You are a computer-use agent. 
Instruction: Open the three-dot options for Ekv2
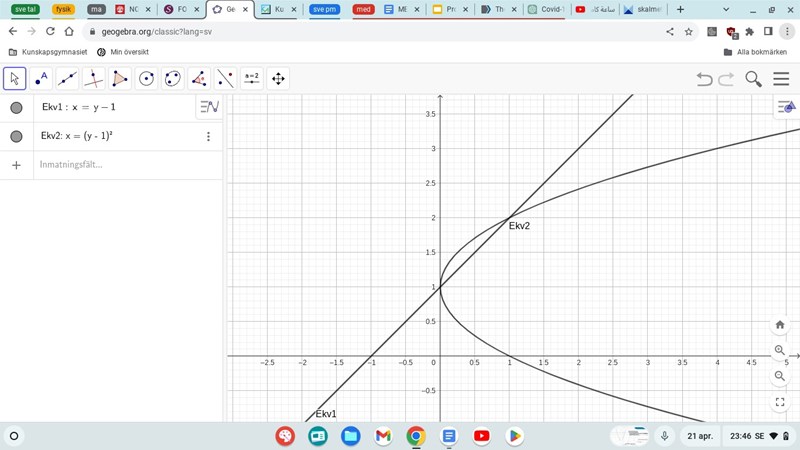[x=208, y=137]
